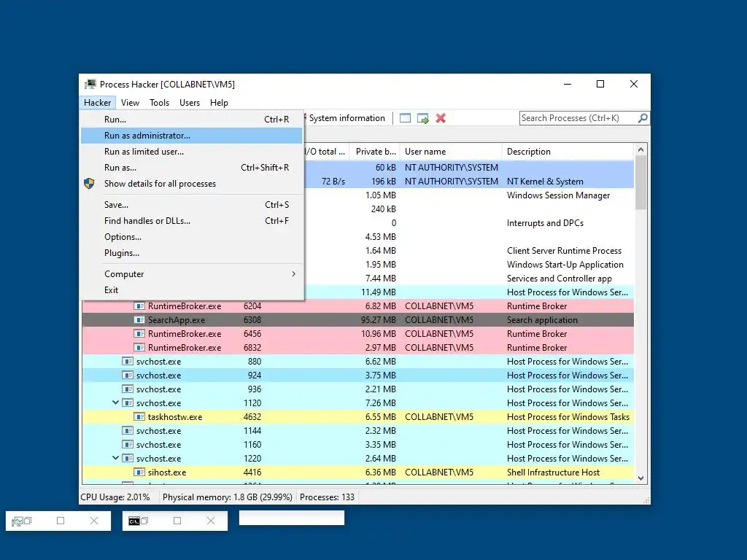The width and height of the screenshot is (747, 560).
Task: Choose Run as limited user
Action: pyautogui.click(x=192, y=152)
